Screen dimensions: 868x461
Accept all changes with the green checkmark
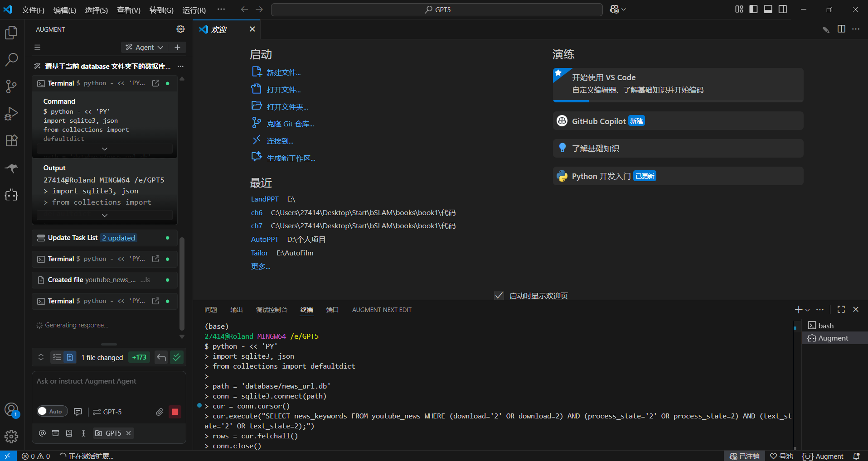[177, 357]
